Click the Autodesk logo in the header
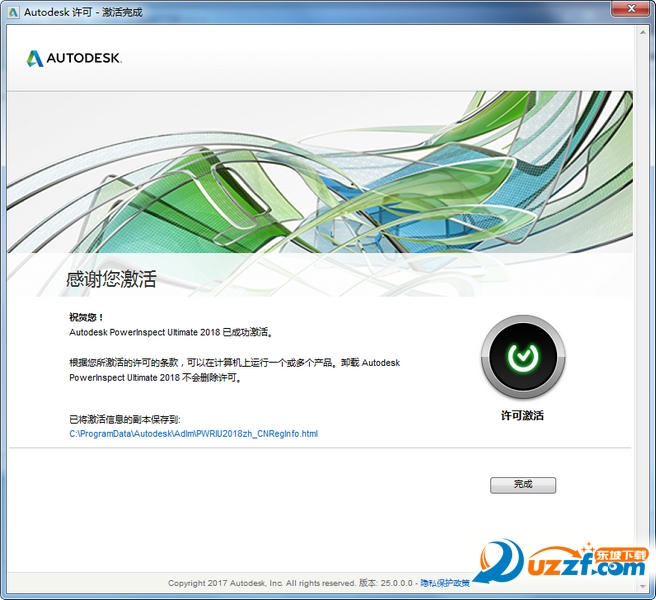Screen dimensions: 656x600 74,58
